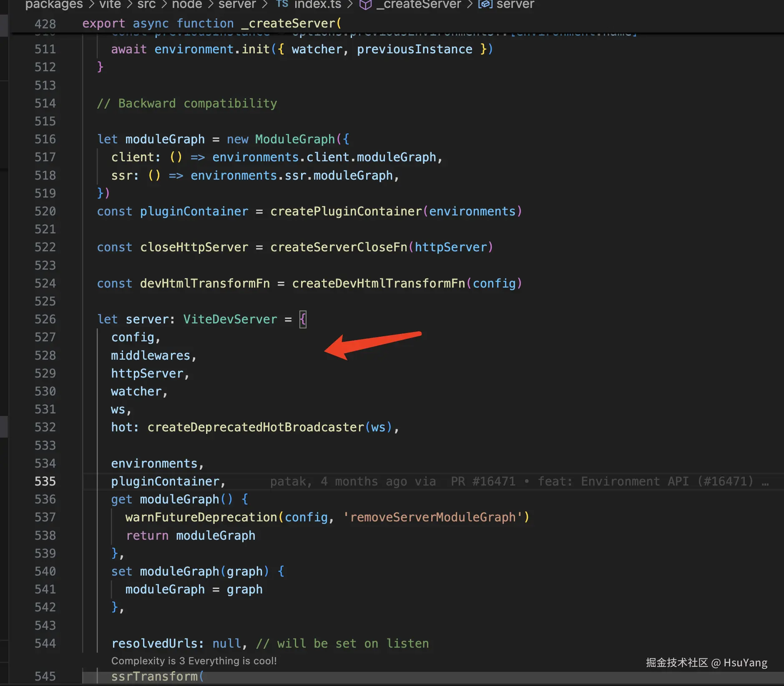Viewport: 784px width, 686px height.
Task: Click the resolvedUrls property
Action: pos(154,643)
